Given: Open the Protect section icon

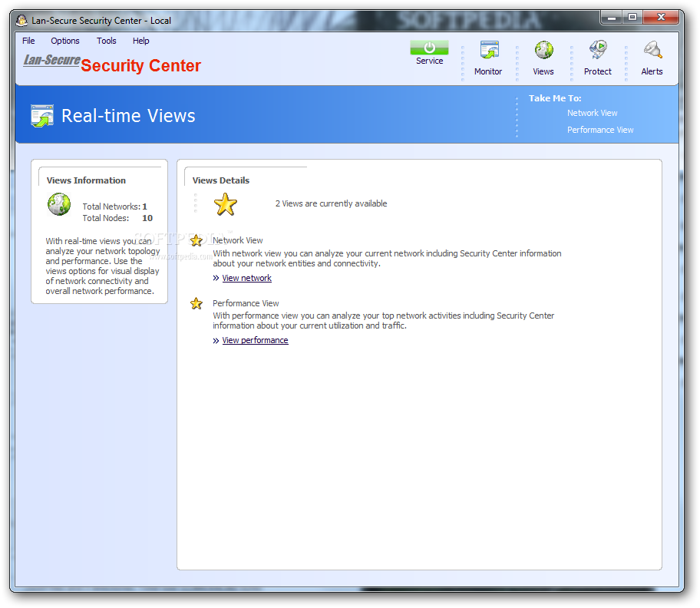Looking at the screenshot, I should point(598,50).
